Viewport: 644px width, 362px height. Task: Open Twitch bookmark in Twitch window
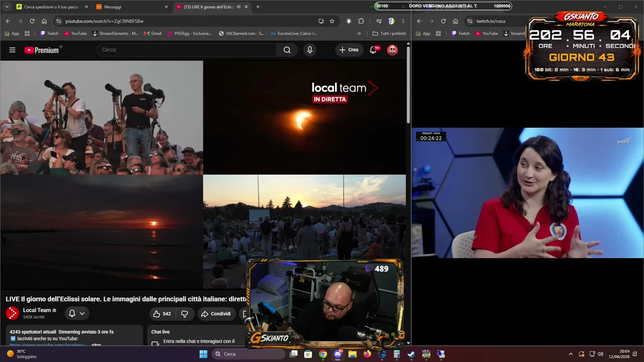coord(460,34)
